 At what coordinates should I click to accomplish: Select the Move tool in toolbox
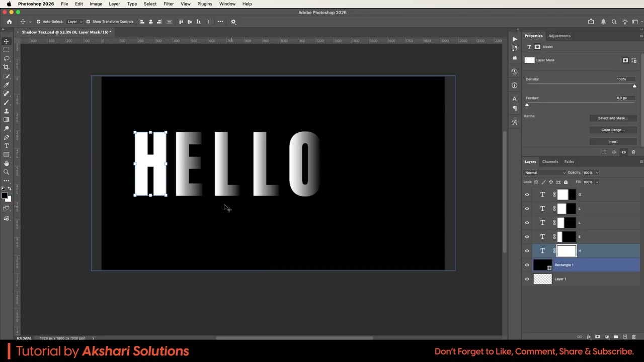click(7, 41)
